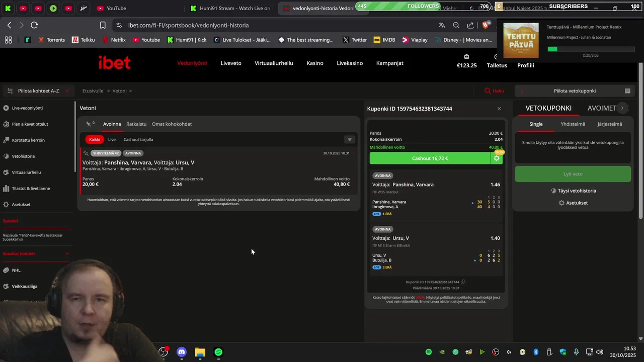The image size is (644, 362).
Task: Open Vedonlyönti in top navigation
Action: [192, 63]
